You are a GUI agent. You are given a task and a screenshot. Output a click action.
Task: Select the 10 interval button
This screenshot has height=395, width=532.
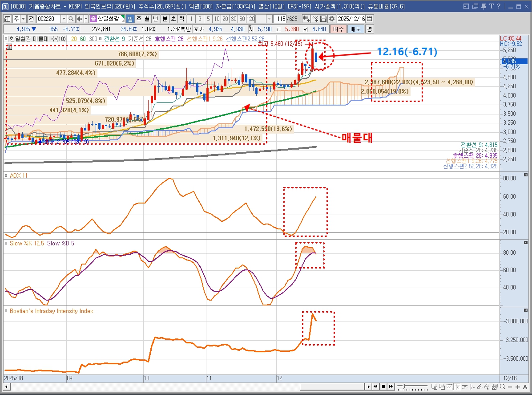click(217, 19)
